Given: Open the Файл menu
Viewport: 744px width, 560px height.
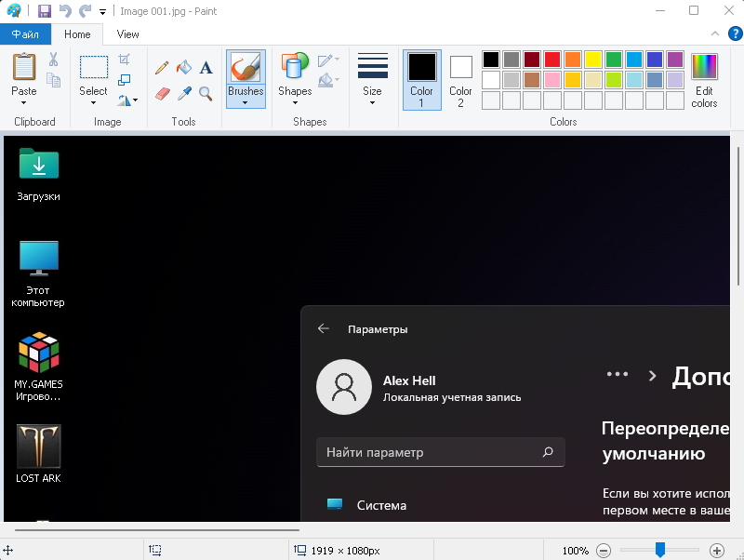Looking at the screenshot, I should click(25, 34).
